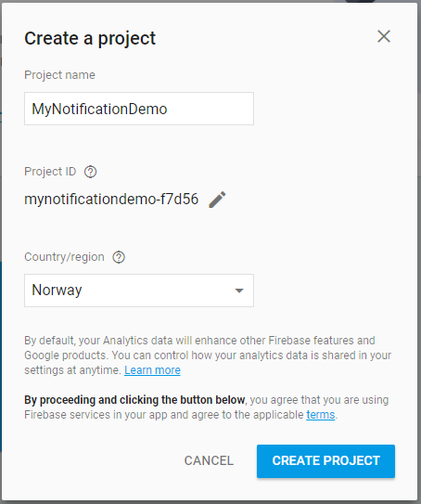Image resolution: width=421 pixels, height=504 pixels.
Task: Expand the country list via dropdown arrow
Action: coord(239,291)
